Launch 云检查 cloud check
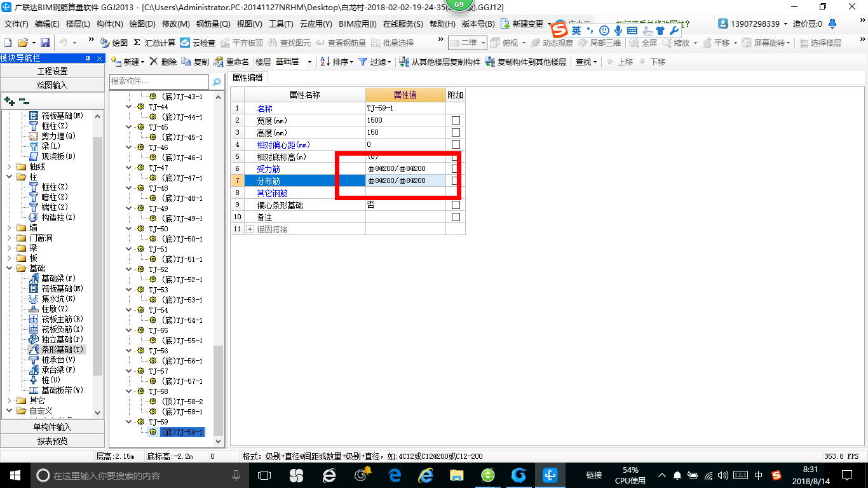 click(198, 43)
